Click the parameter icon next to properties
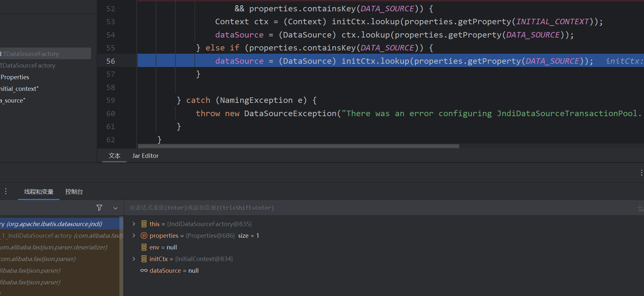The image size is (644, 296). tap(144, 236)
